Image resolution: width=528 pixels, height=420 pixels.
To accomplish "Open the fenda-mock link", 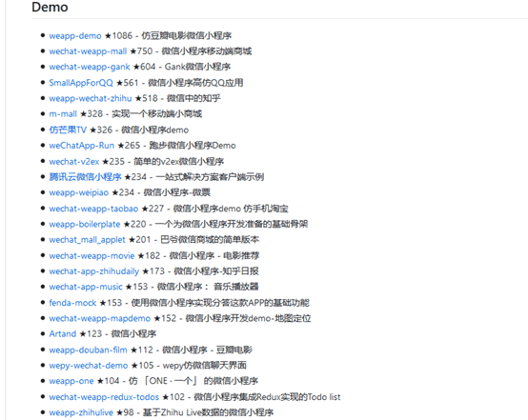I will (72, 303).
